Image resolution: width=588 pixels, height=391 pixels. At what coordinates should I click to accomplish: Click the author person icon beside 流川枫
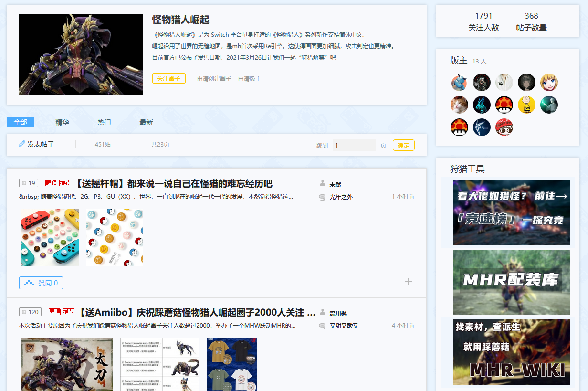point(322,313)
